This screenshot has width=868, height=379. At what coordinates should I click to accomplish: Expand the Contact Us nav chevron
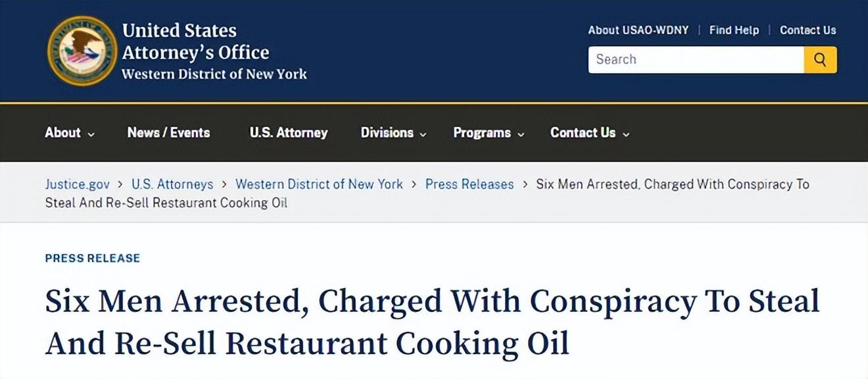coord(626,134)
